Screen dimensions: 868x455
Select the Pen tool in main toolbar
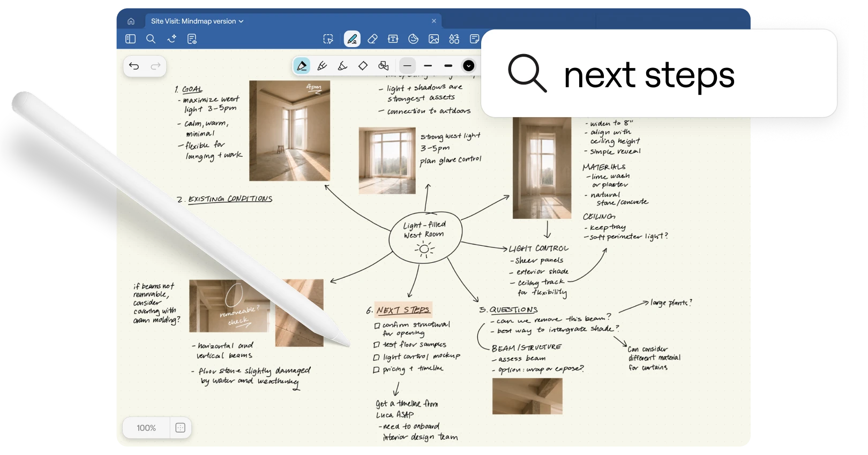click(x=352, y=39)
